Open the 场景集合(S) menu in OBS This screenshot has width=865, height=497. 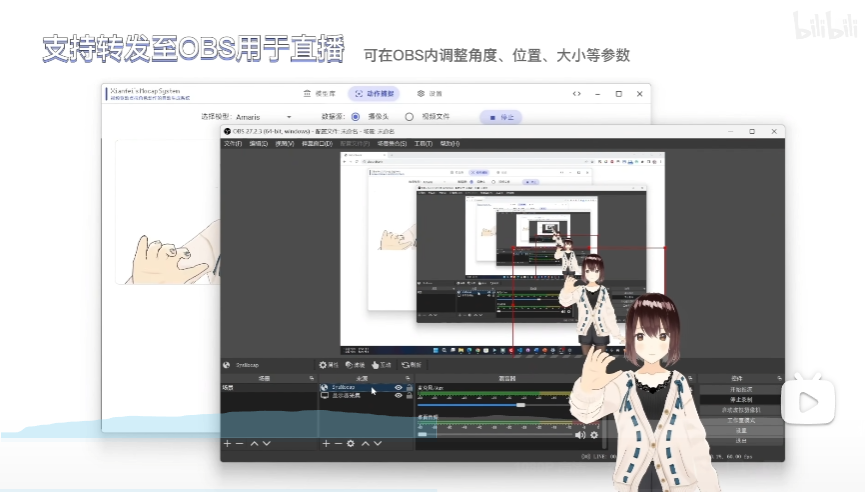[392, 143]
